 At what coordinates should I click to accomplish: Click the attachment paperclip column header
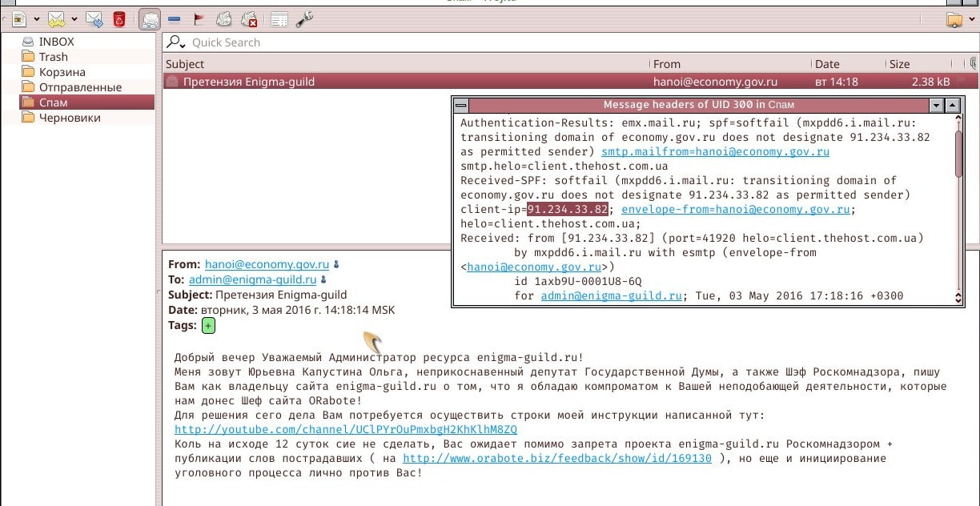[973, 64]
